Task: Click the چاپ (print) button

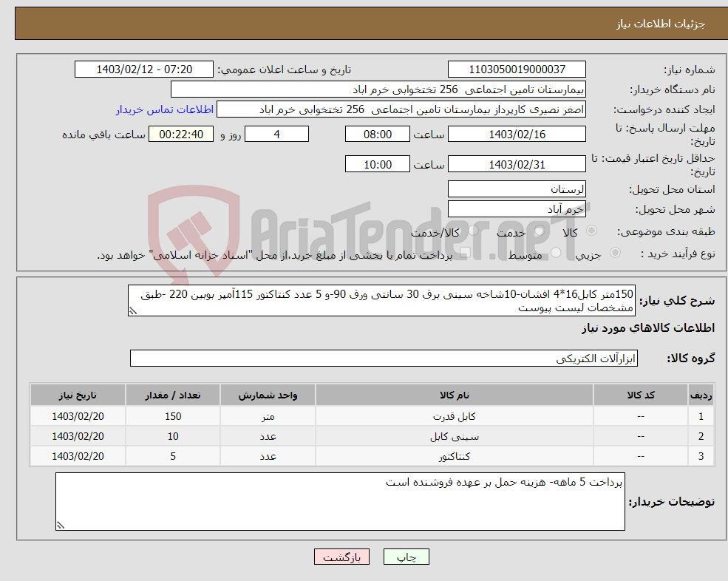Action: [406, 557]
